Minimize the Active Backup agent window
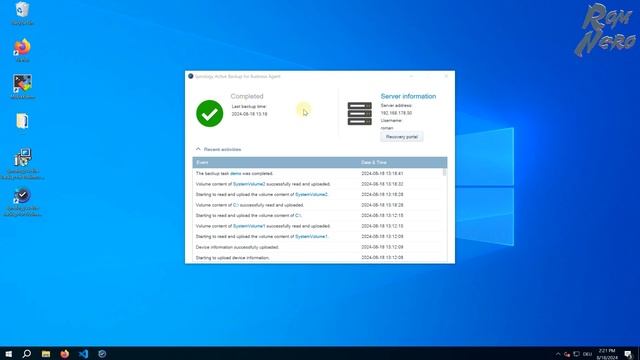640x360 pixels. click(411, 76)
